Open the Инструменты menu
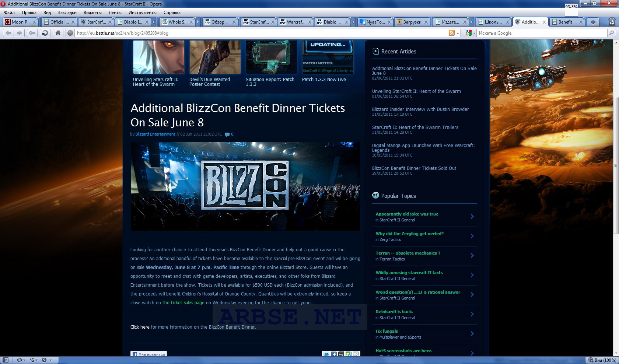The width and height of the screenshot is (619, 364). (x=143, y=13)
